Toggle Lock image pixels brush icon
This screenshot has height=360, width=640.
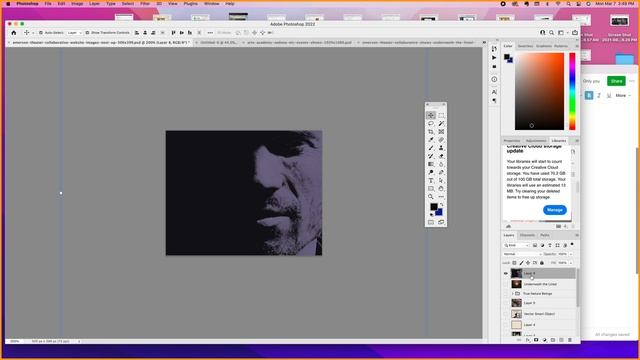[x=521, y=263]
